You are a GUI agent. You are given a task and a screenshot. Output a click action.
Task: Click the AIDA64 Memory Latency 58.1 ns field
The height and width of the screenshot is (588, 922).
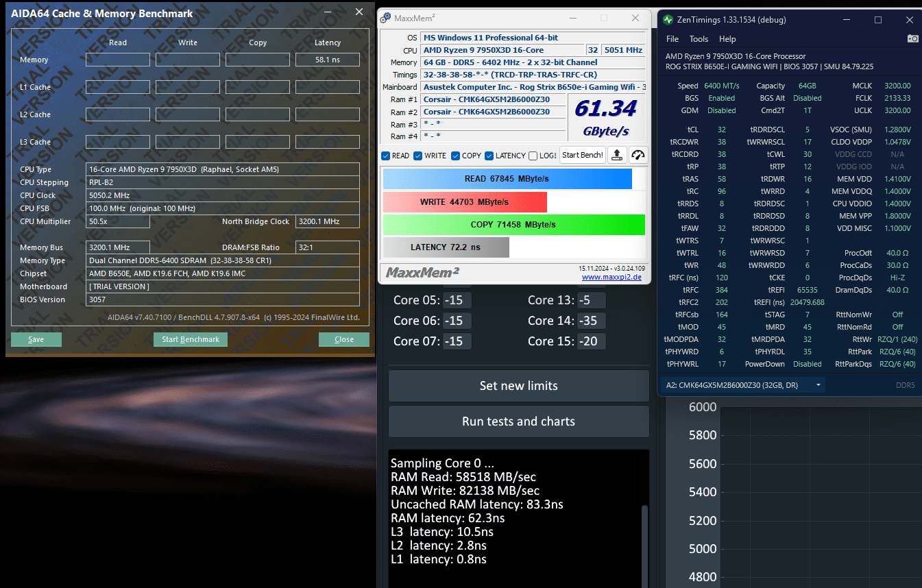pos(328,60)
